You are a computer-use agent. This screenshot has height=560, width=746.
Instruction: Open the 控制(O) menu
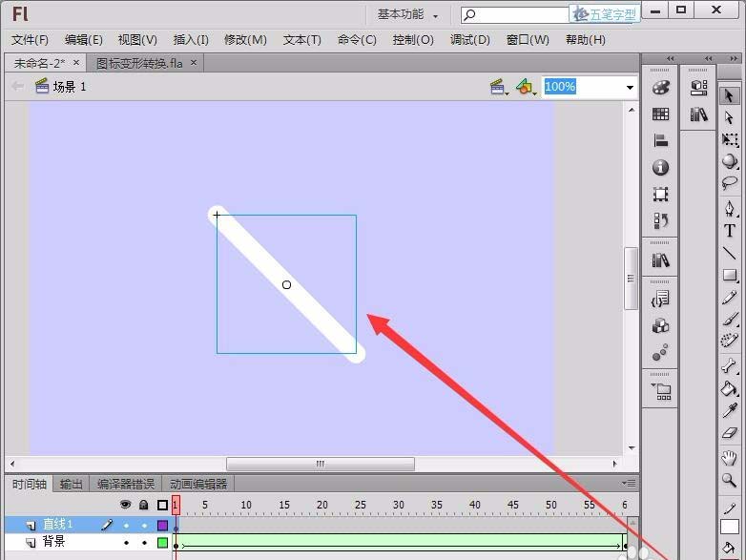click(413, 39)
